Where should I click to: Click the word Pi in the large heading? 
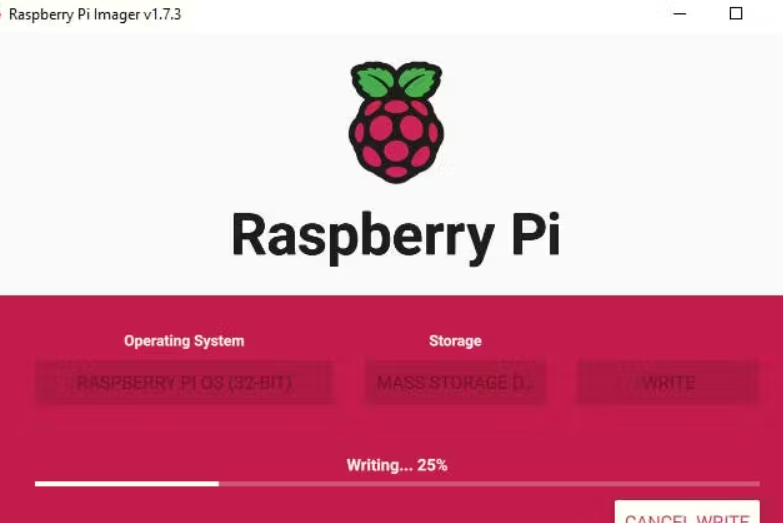tap(536, 234)
